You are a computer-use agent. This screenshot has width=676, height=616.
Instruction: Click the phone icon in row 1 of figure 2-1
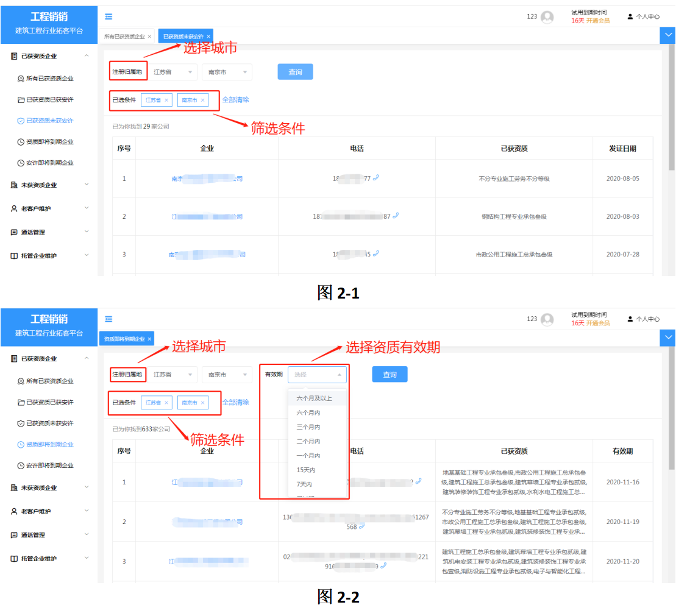(x=376, y=177)
